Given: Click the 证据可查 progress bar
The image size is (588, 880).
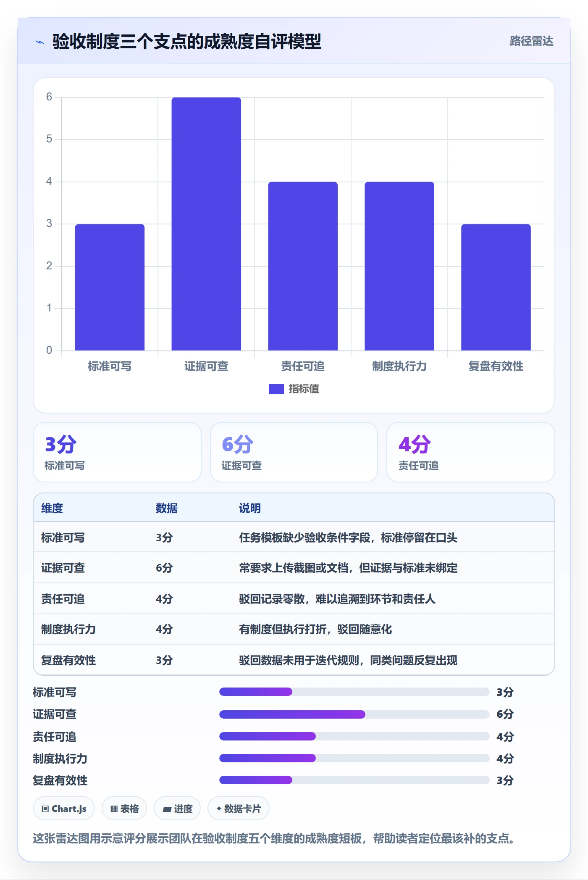Looking at the screenshot, I should click(x=354, y=714).
